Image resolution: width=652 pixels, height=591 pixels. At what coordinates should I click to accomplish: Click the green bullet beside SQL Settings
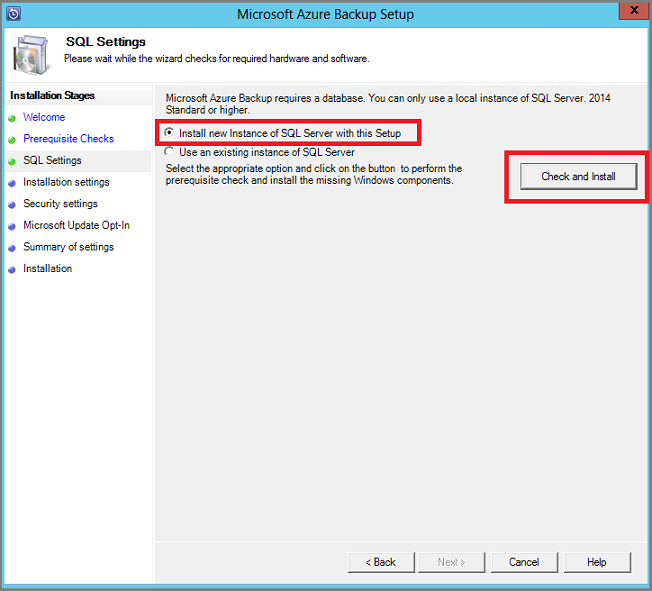click(x=12, y=161)
